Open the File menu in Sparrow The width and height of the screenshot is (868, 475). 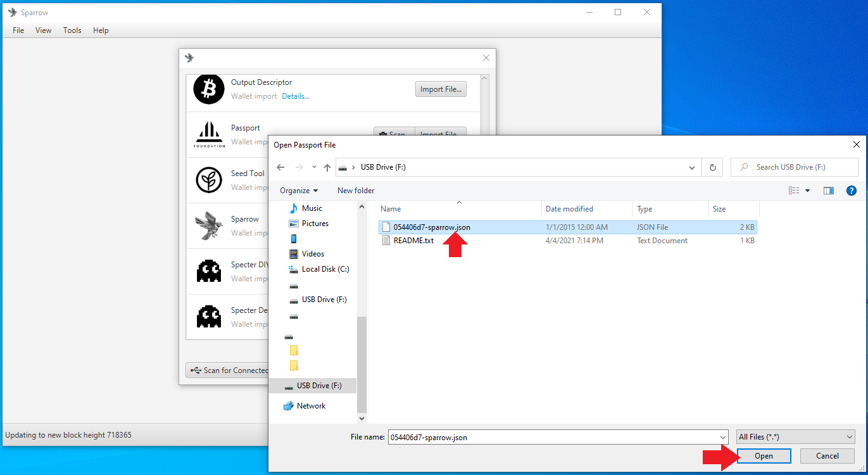(18, 30)
